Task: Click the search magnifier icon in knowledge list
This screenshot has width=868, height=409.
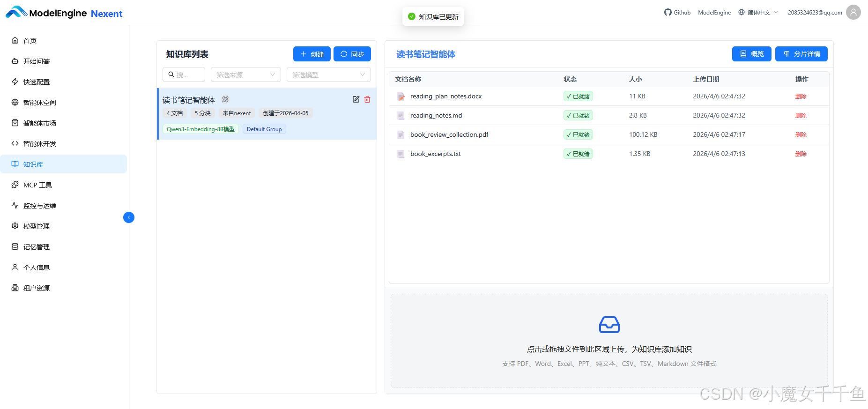Action: (x=171, y=74)
